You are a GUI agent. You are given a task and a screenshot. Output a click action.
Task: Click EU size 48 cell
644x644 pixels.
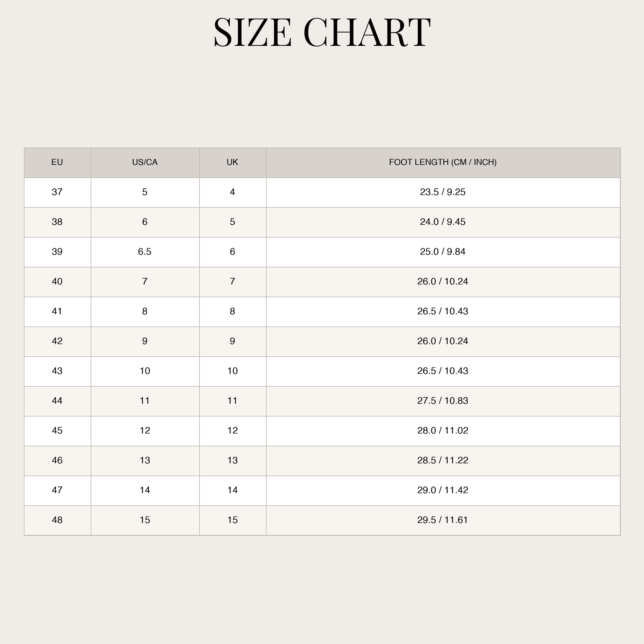[57, 521]
